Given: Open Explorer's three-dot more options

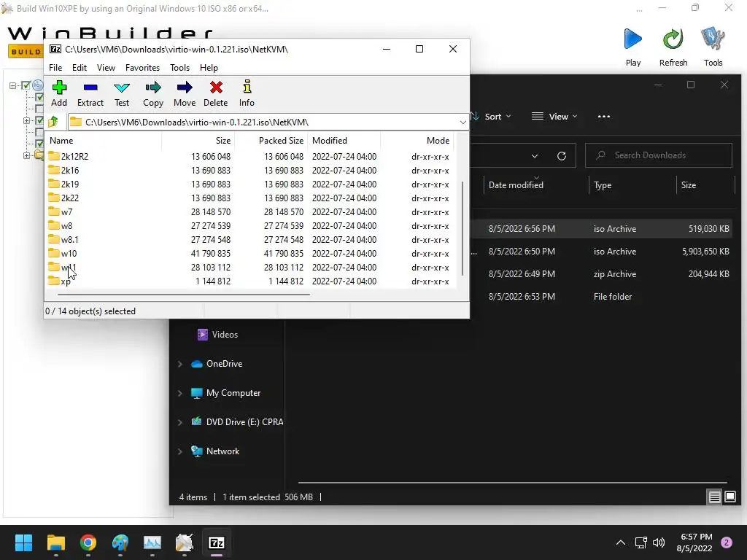Looking at the screenshot, I should 603,116.
